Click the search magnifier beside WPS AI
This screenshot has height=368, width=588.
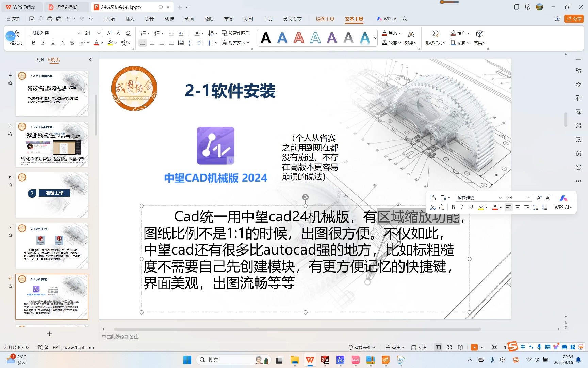405,19
